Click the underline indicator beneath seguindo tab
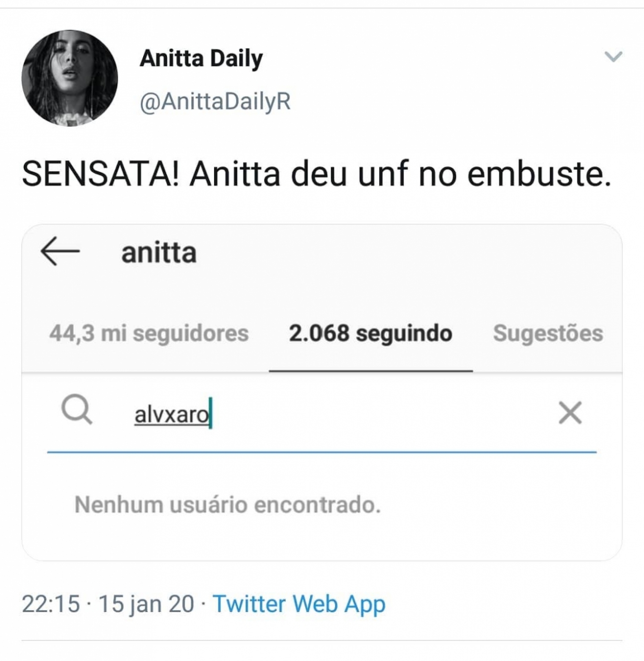This screenshot has height=661, width=644. [x=371, y=371]
